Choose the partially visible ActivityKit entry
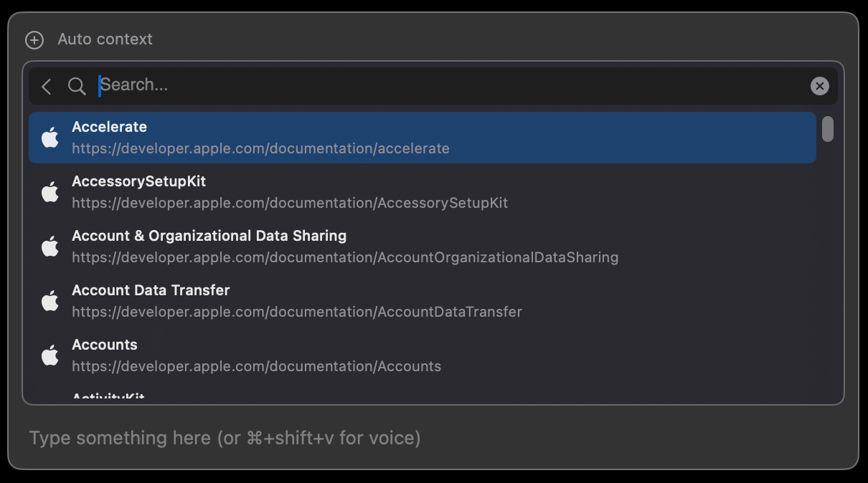 pos(108,396)
